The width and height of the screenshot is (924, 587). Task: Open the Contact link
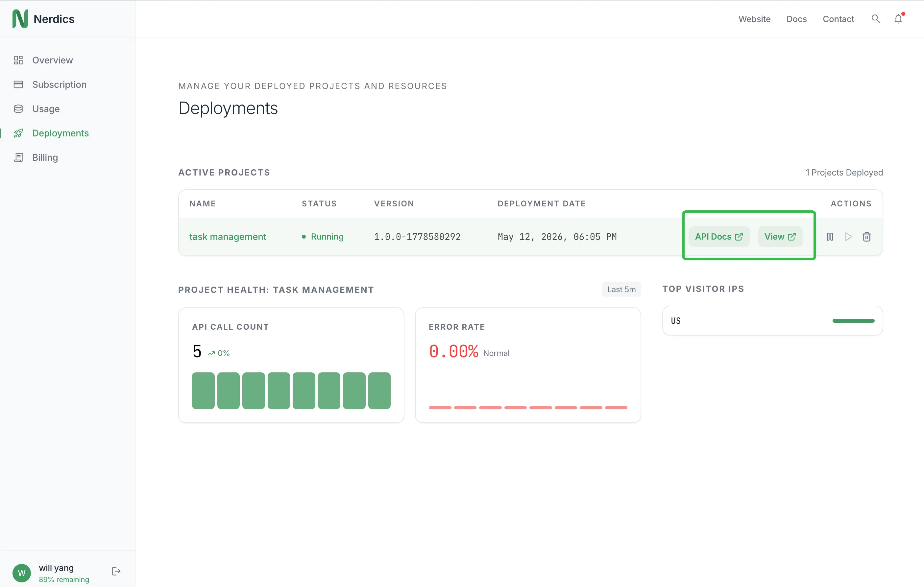[x=839, y=19]
